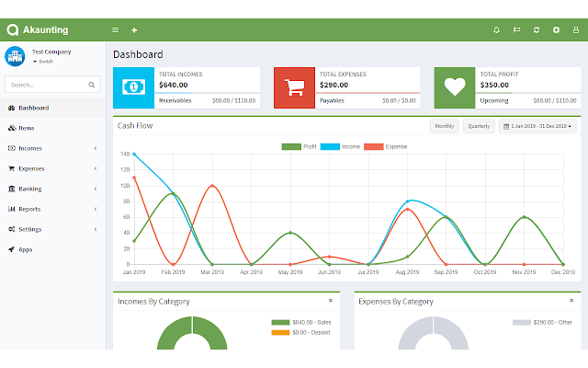Open Reports in the sidebar
The image size is (588, 368).
click(52, 209)
